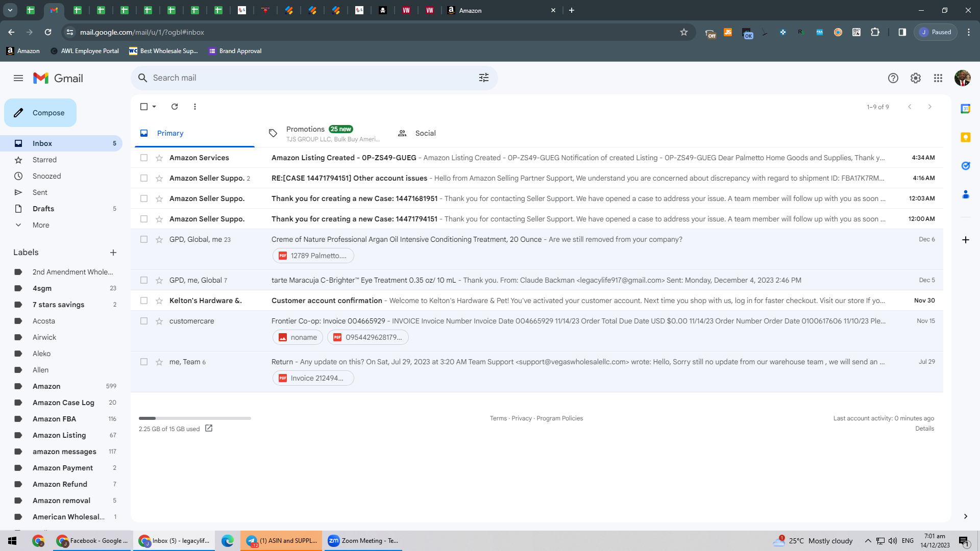The image size is (980, 551).
Task: Select the Frontier Co-op invoice email checkbox
Action: [x=144, y=321]
